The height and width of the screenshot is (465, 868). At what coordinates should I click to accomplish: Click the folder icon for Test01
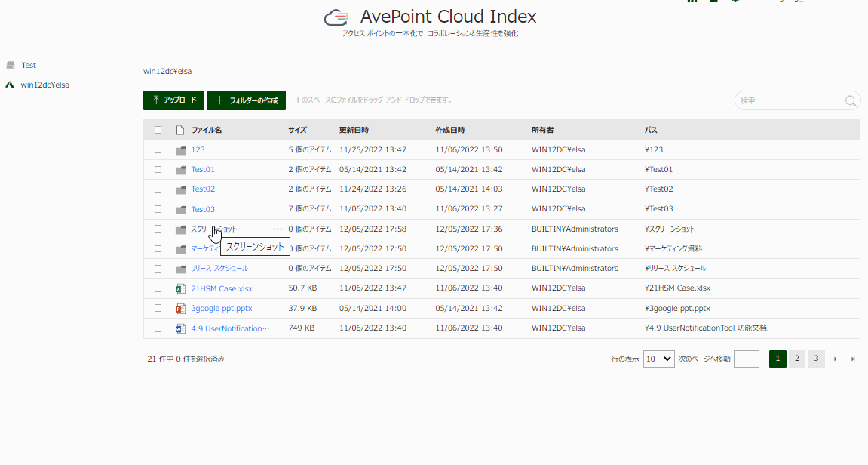coord(180,170)
